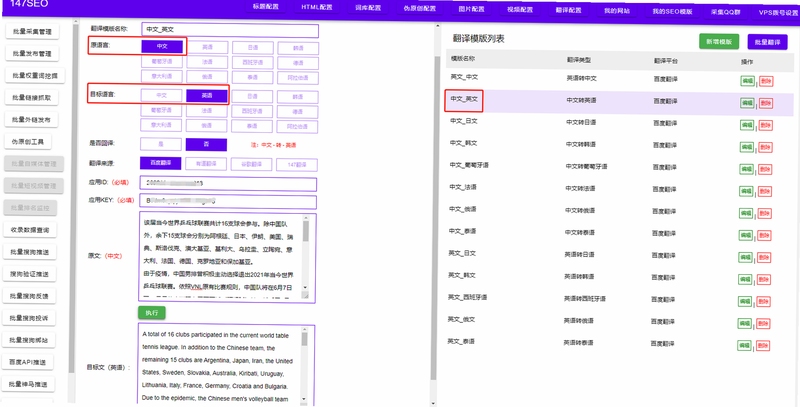Click the green 新增模版 button
The width and height of the screenshot is (800, 407).
719,42
